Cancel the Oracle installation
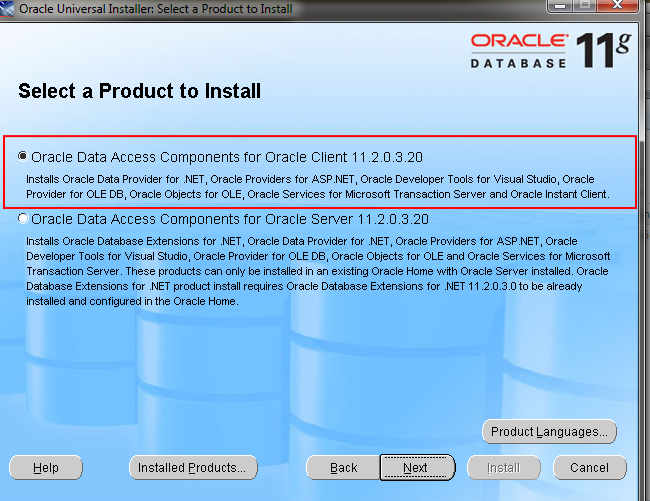 [x=589, y=467]
